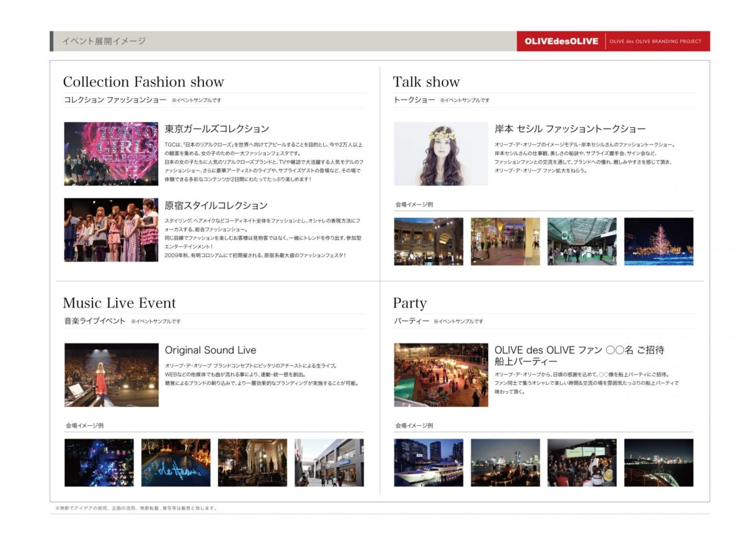Open the night harbor skyline thumbnail
Screen dimensions: 756x535
click(505, 463)
